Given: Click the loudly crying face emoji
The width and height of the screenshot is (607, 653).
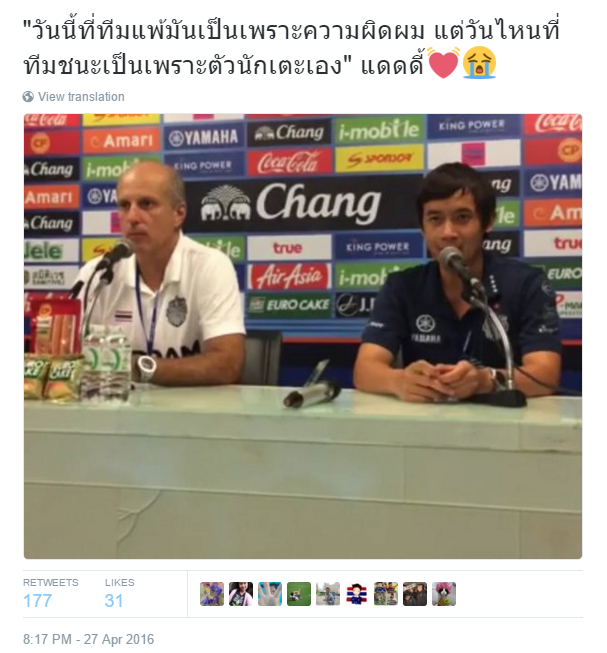Looking at the screenshot, I should tap(480, 62).
